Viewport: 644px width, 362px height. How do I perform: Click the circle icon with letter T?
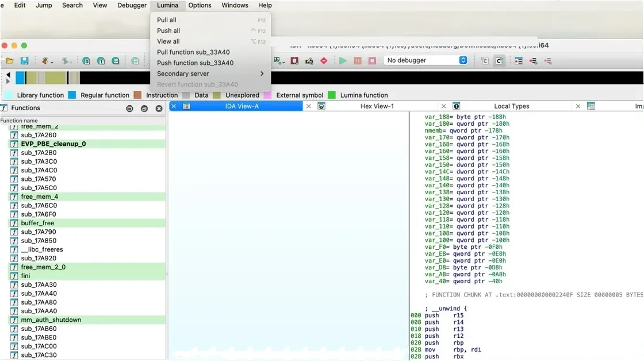coord(101,61)
